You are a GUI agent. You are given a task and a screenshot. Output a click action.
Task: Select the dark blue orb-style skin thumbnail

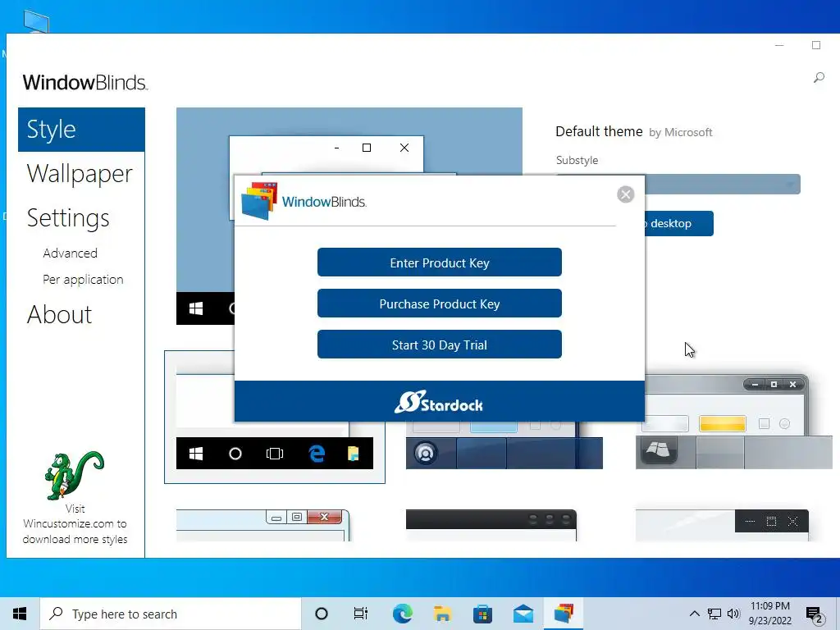coord(504,445)
